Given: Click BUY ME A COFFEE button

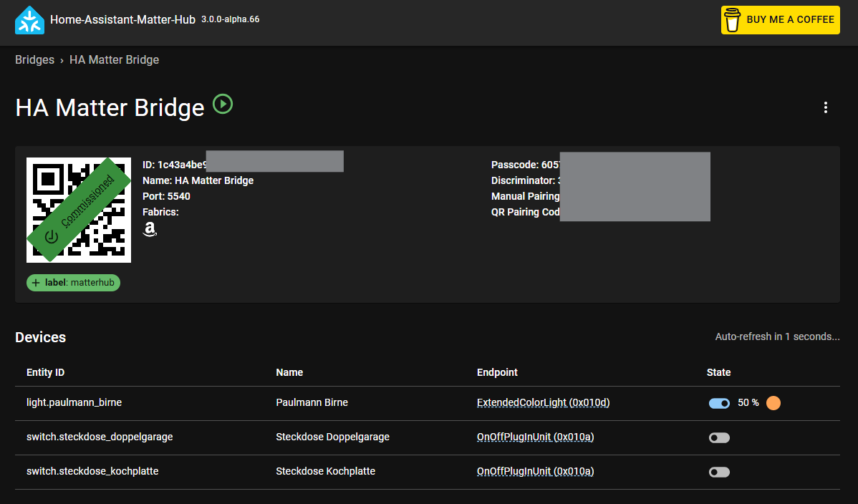Looking at the screenshot, I should (781, 20).
